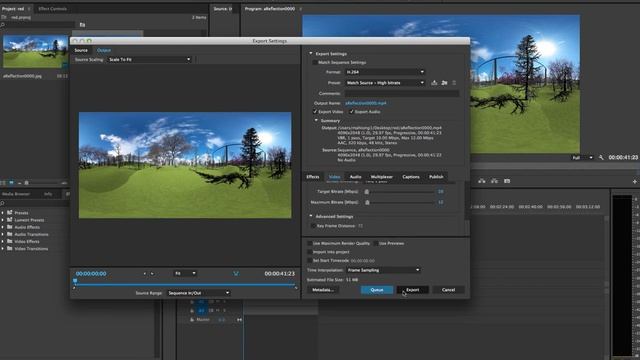Click the export preview playhead scrub bar
This screenshot has height=360, width=640.
tap(185, 284)
